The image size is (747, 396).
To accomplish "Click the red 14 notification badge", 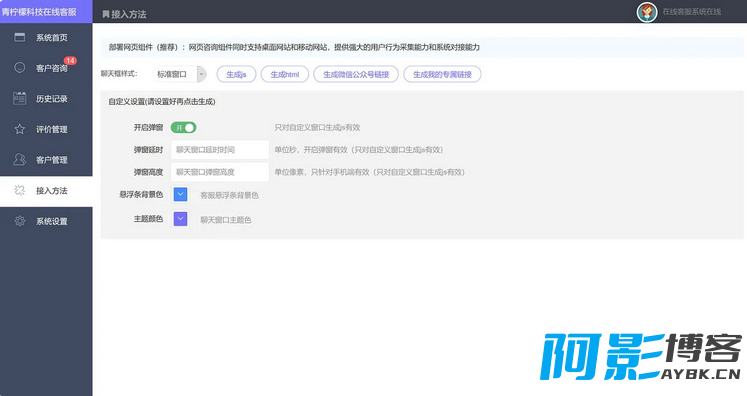I will [71, 61].
